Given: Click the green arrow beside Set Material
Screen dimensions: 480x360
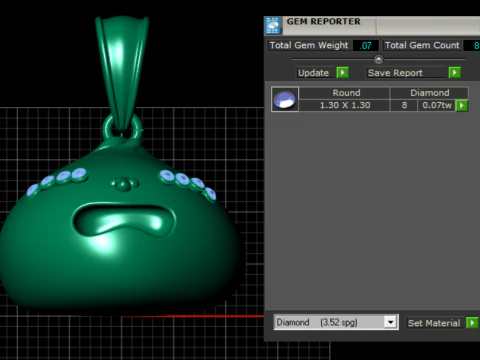Looking at the screenshot, I should pos(472,323).
